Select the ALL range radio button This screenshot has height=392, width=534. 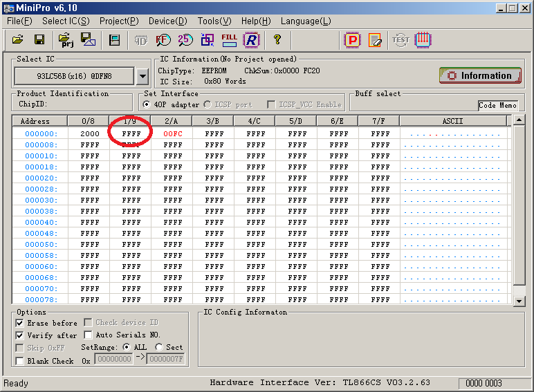pyautogui.click(x=127, y=347)
